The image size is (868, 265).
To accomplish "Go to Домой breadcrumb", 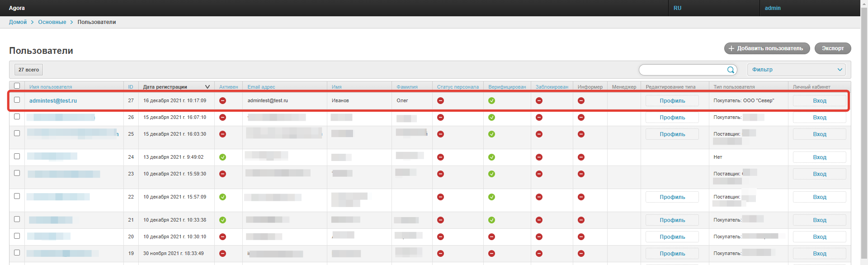I will point(18,22).
